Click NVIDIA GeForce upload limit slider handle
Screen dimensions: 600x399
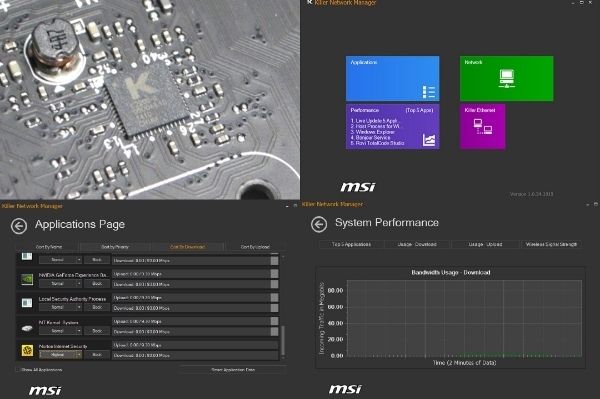[x=274, y=274]
